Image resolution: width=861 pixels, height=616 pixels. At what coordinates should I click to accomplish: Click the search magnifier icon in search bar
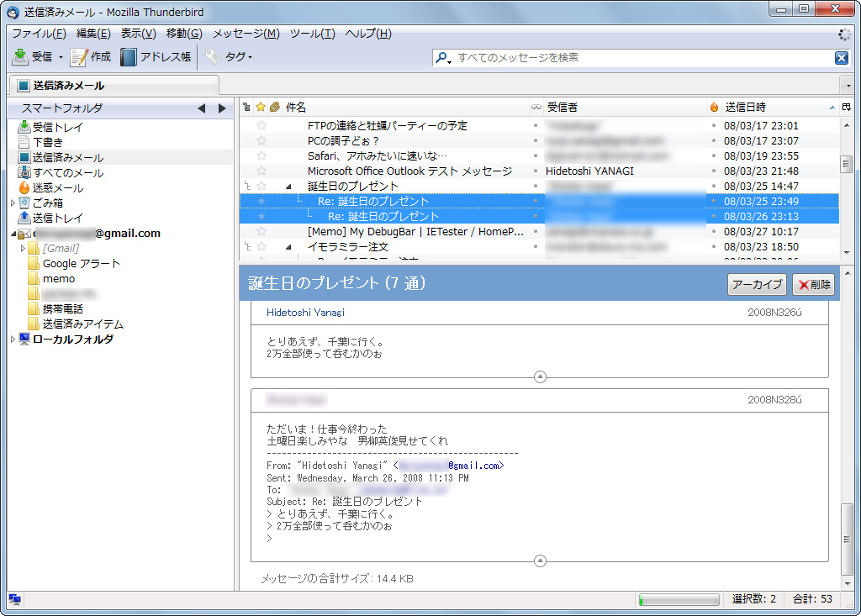click(x=443, y=58)
